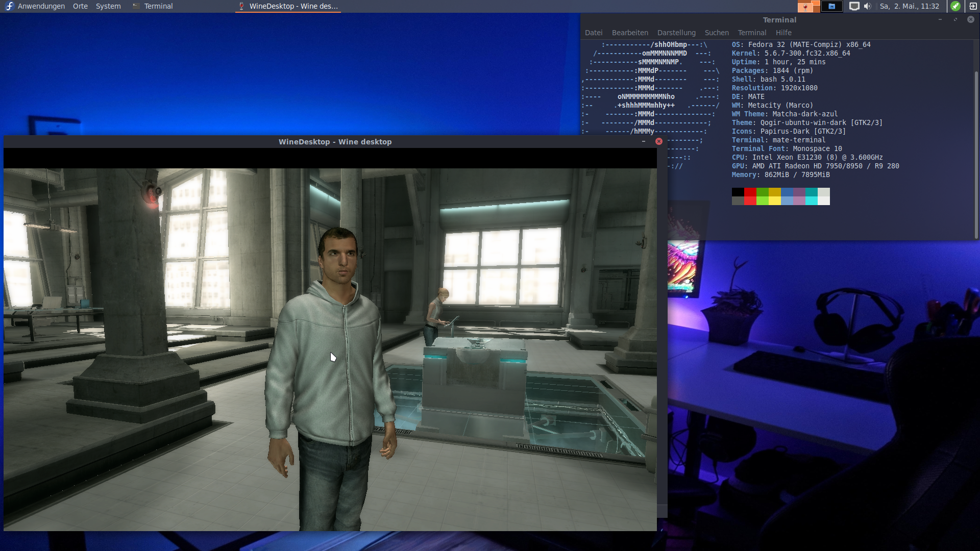Open the Anwendungen menu

coord(41,6)
